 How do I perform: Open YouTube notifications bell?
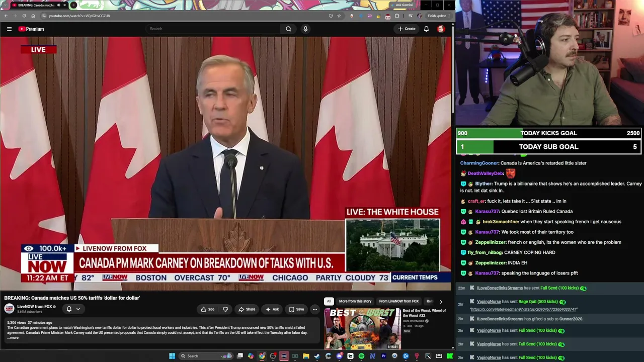426,29
